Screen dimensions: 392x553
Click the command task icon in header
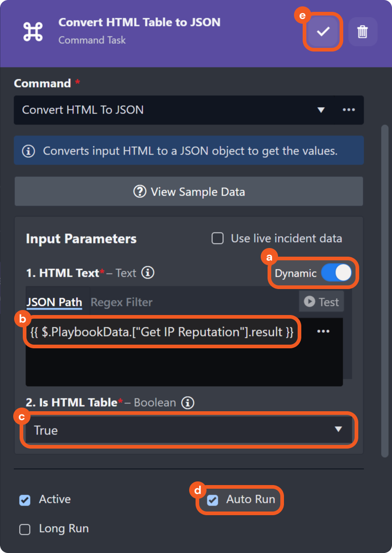[33, 31]
